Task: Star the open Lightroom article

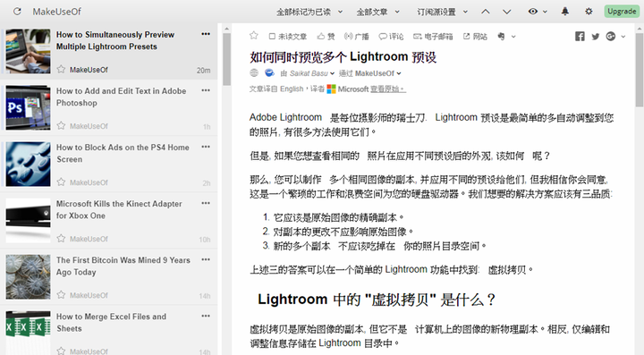Action: (254, 36)
